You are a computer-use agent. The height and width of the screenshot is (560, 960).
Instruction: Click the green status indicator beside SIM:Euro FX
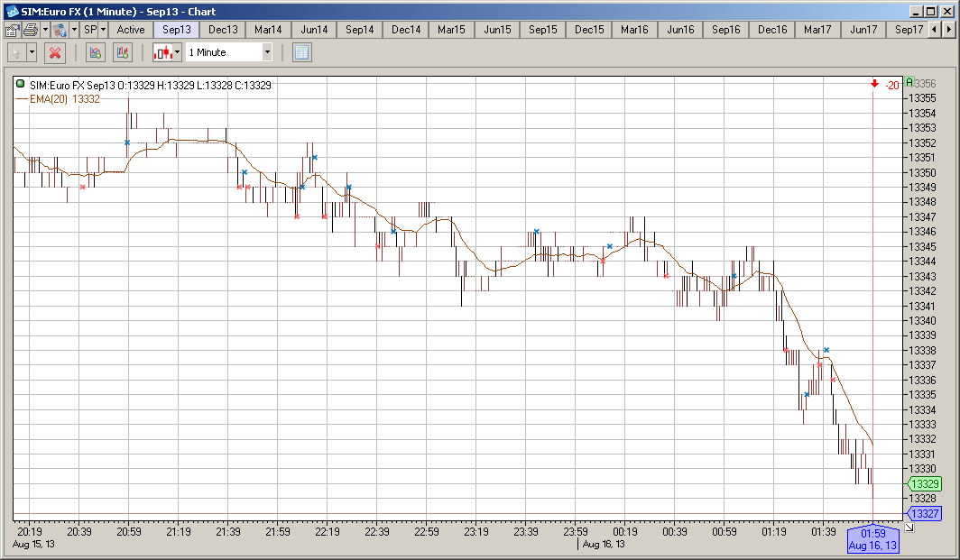[x=20, y=84]
